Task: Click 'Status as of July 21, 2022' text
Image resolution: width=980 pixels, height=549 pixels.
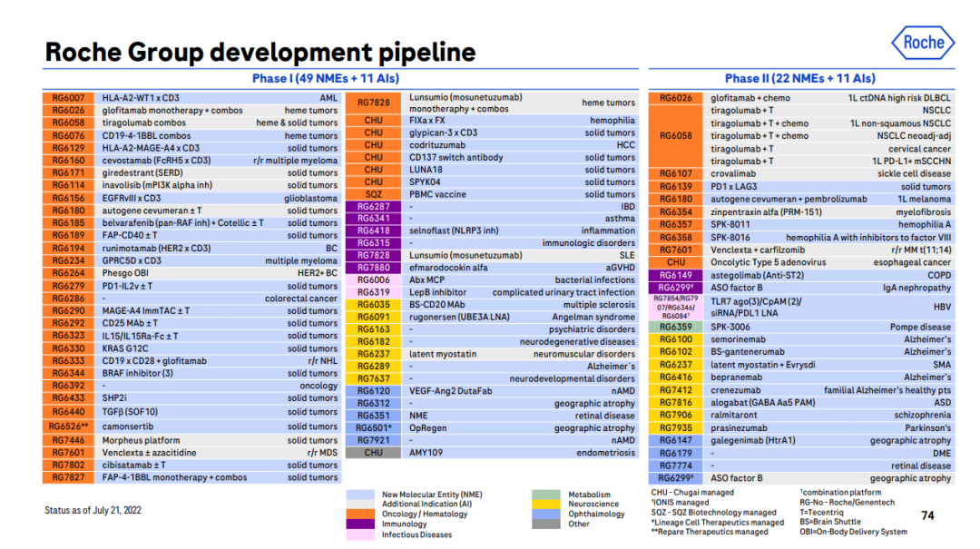Action: [93, 510]
